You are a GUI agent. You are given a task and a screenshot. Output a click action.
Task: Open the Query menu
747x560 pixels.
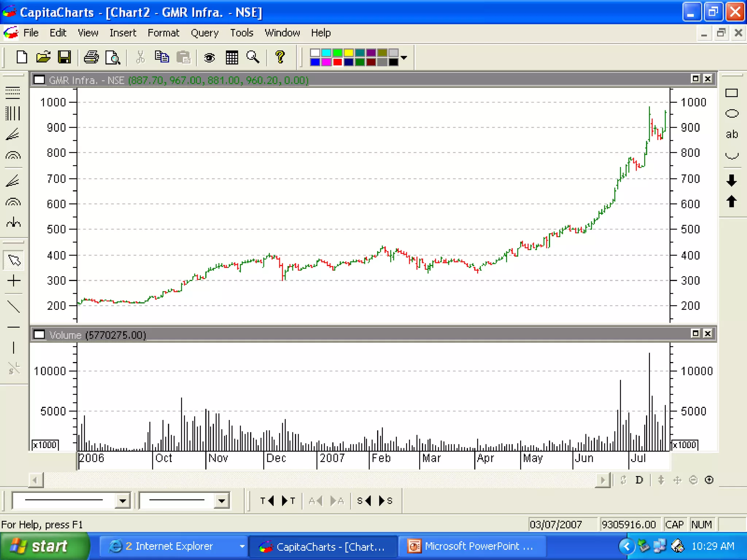click(205, 33)
